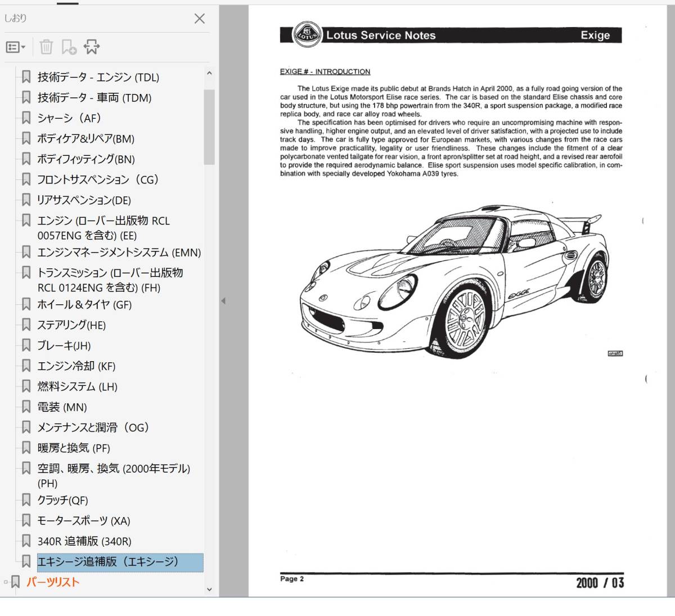This screenshot has height=616, width=675.
Task: Select 電装 (MN) bookmark
Action: tap(62, 407)
